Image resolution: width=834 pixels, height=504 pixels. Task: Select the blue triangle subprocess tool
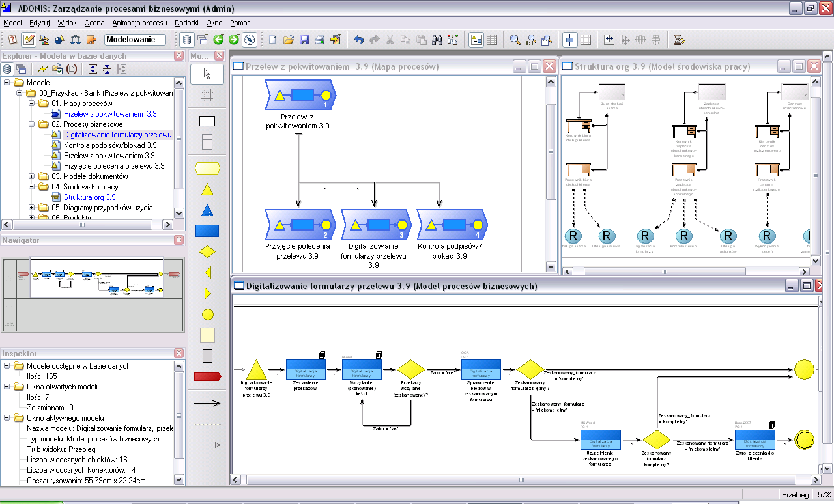[x=207, y=210]
